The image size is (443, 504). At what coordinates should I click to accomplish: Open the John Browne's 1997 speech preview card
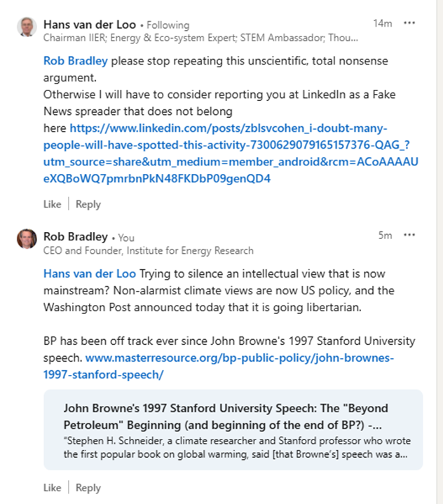click(x=233, y=430)
